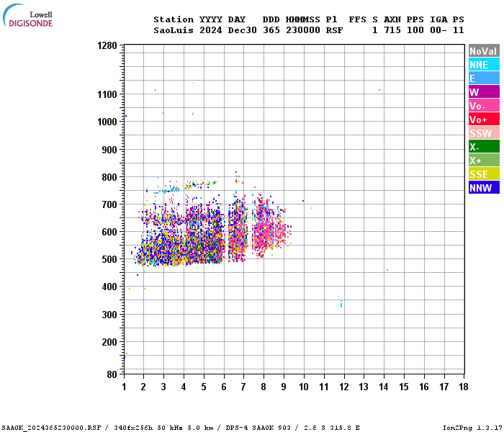This screenshot has width=504, height=432.
Task: Click the 800 height axis label
Action: pos(109,177)
